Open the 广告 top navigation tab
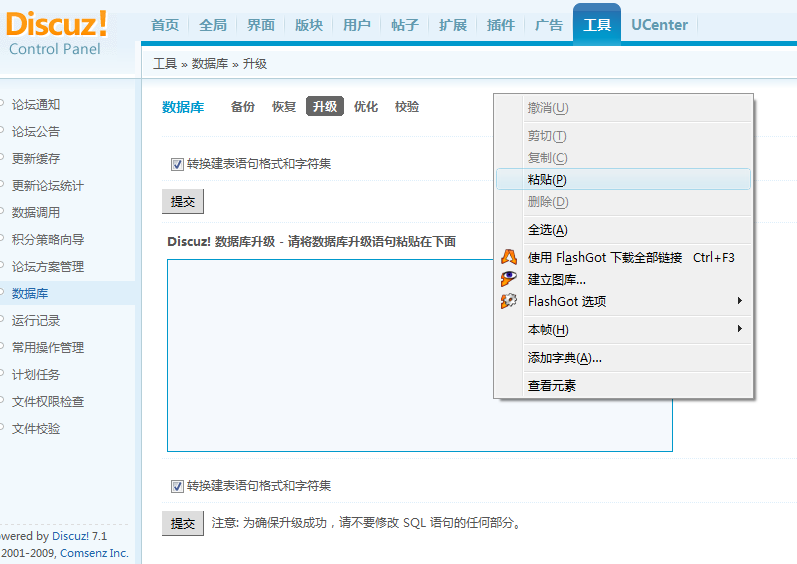 tap(549, 25)
